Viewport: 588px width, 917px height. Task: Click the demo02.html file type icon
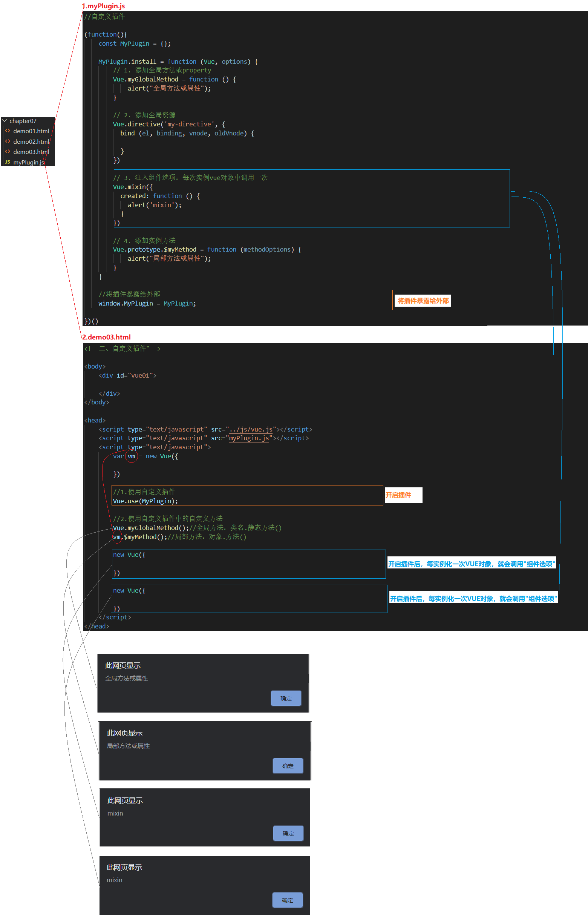[x=7, y=141]
